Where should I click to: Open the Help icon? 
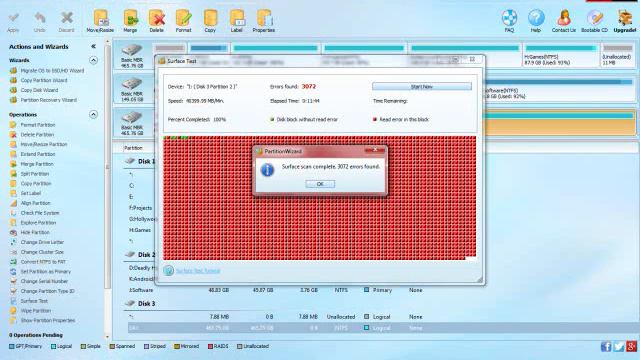[x=536, y=21]
